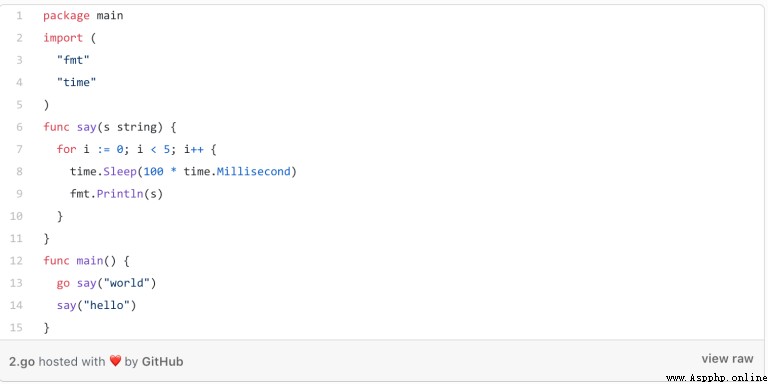Click the GitHub link in footer

pyautogui.click(x=162, y=362)
